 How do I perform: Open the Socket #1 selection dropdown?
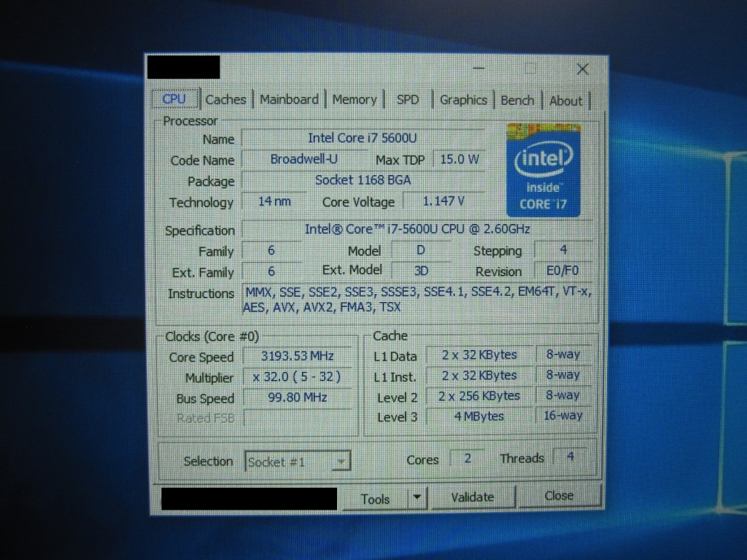[x=298, y=462]
